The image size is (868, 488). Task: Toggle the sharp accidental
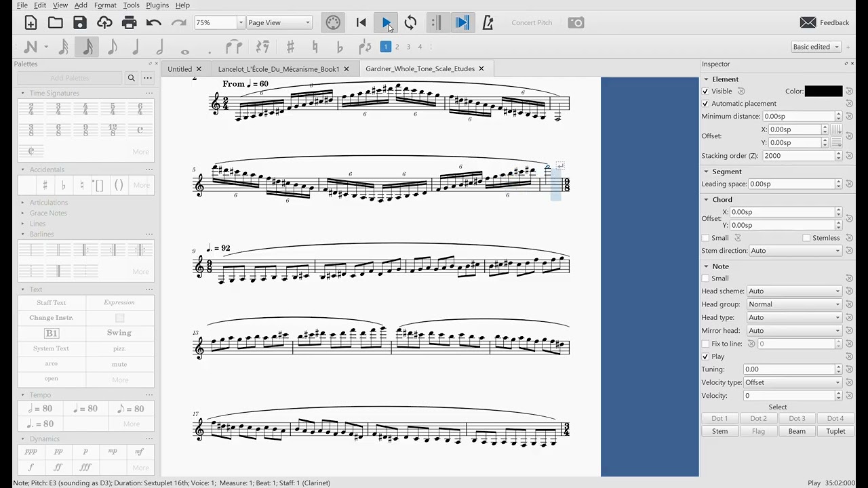click(x=290, y=47)
